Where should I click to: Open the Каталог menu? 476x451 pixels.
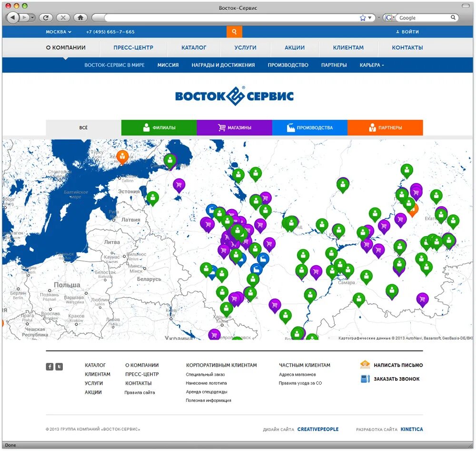tap(194, 47)
